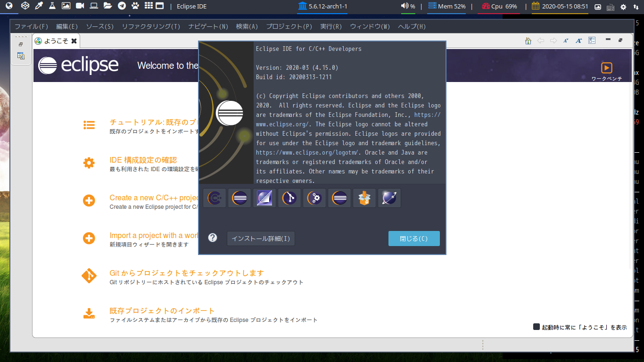This screenshot has height=362, width=644.
Task: Click the 閉じる(C) button
Action: point(414,239)
